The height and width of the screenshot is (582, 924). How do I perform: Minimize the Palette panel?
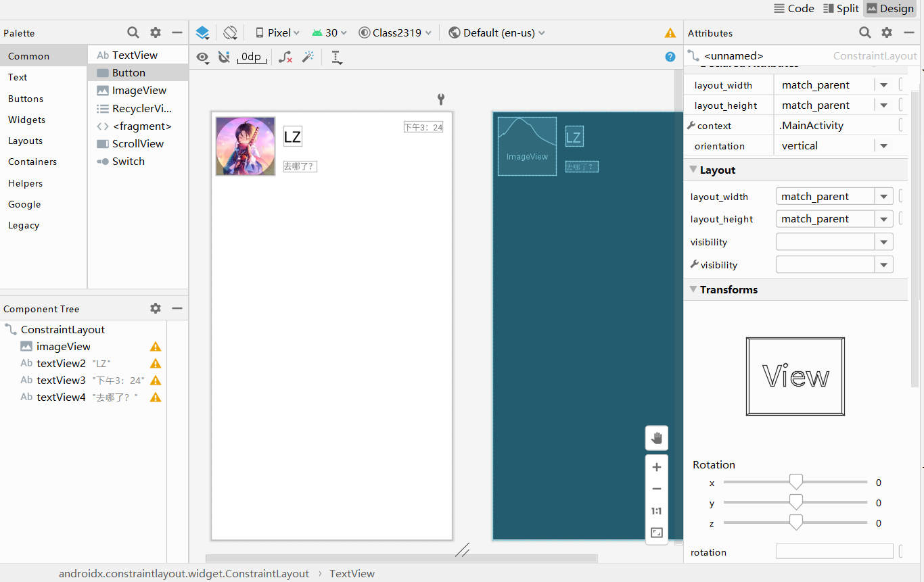[177, 32]
